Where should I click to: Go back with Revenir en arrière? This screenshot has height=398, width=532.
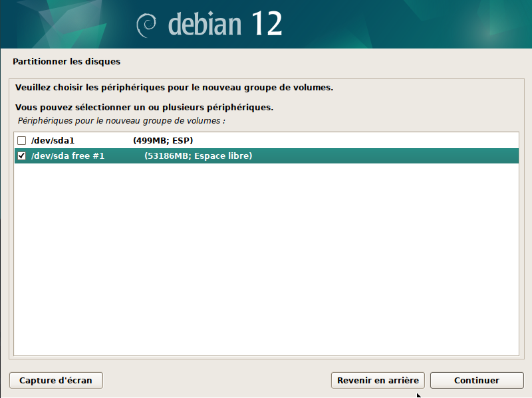(378, 380)
